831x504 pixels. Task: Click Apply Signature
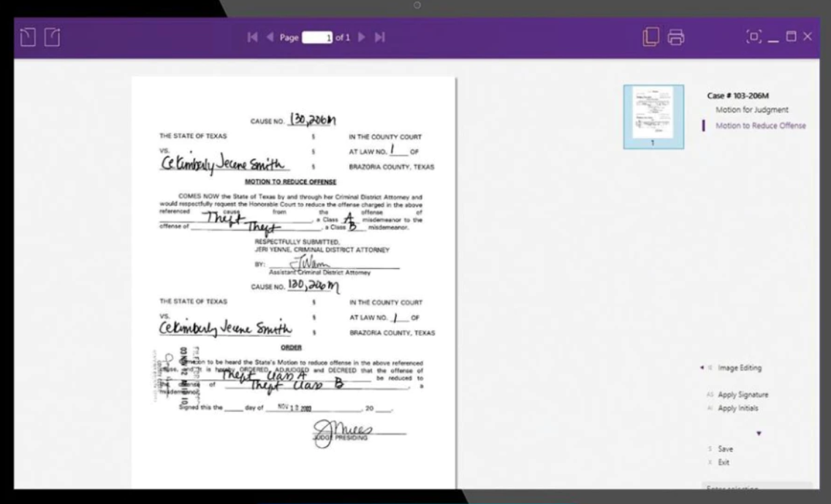[x=743, y=394]
